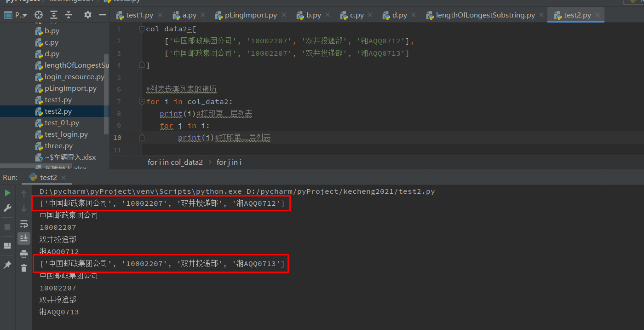This screenshot has height=330, width=644.
Task: Print the console output
Action: point(24,253)
